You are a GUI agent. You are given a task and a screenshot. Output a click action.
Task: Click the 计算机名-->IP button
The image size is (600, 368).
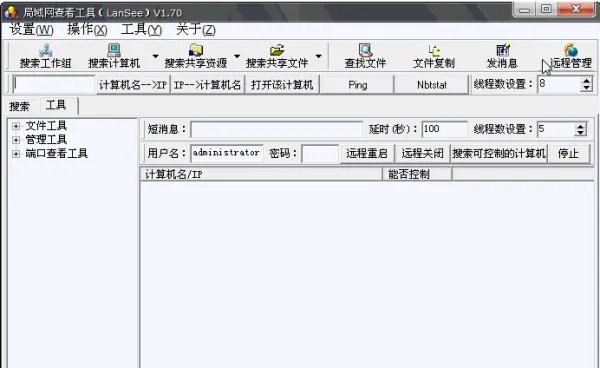(x=133, y=85)
